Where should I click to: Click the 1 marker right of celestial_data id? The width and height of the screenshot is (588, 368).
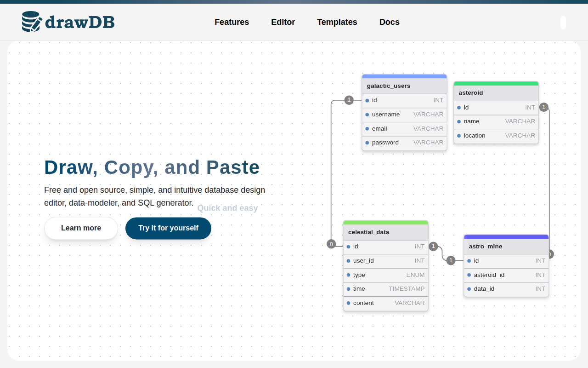coord(433,247)
